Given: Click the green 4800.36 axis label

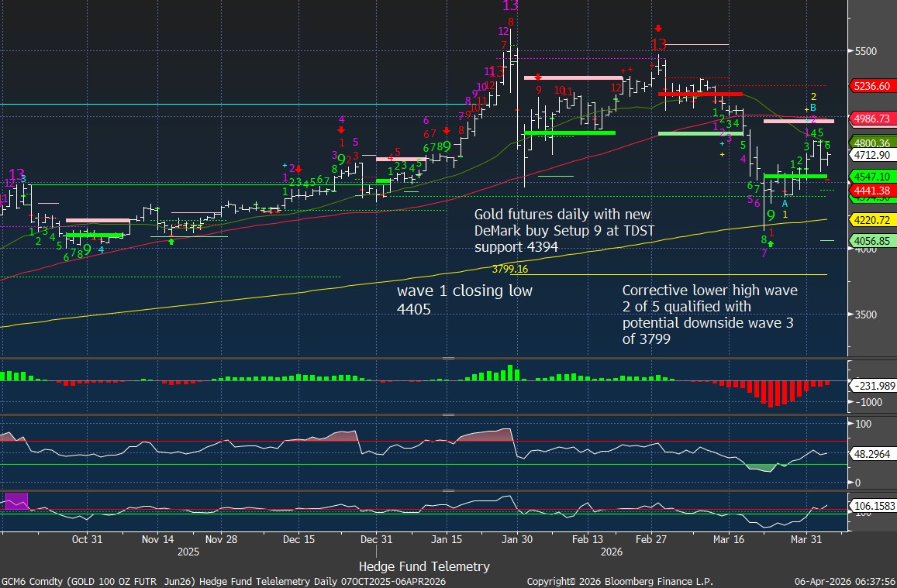Looking at the screenshot, I should point(872,143).
